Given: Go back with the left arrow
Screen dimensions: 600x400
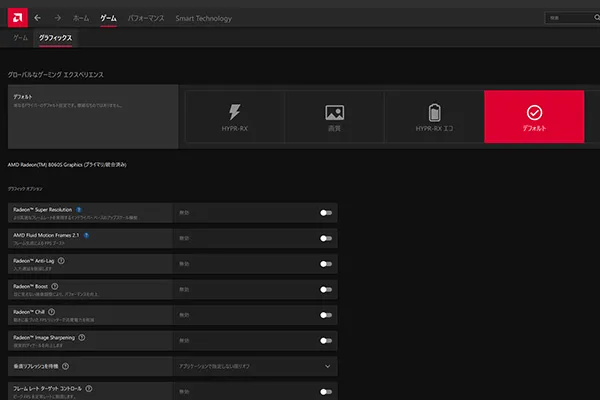Looking at the screenshot, I should click(x=38, y=18).
